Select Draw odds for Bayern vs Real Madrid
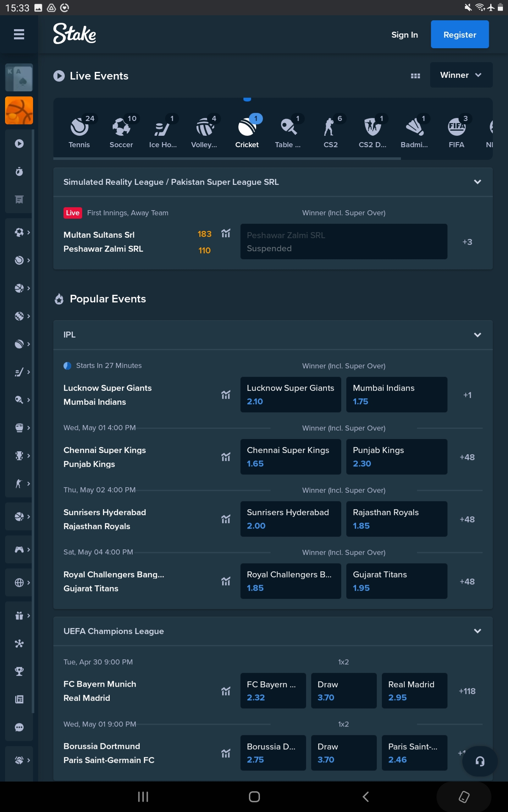The height and width of the screenshot is (812, 508). coord(343,691)
